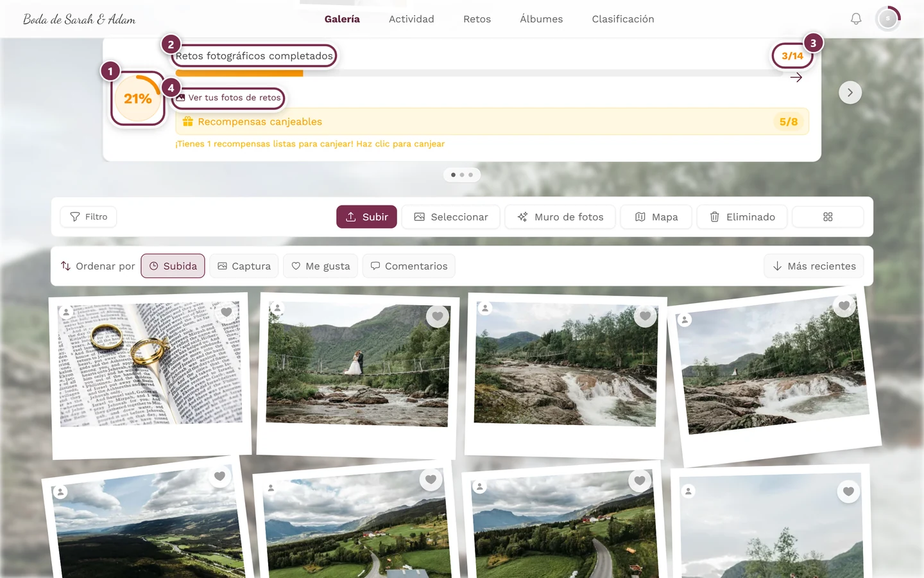
Task: Like the couple on bridge photo
Action: pyautogui.click(x=438, y=316)
